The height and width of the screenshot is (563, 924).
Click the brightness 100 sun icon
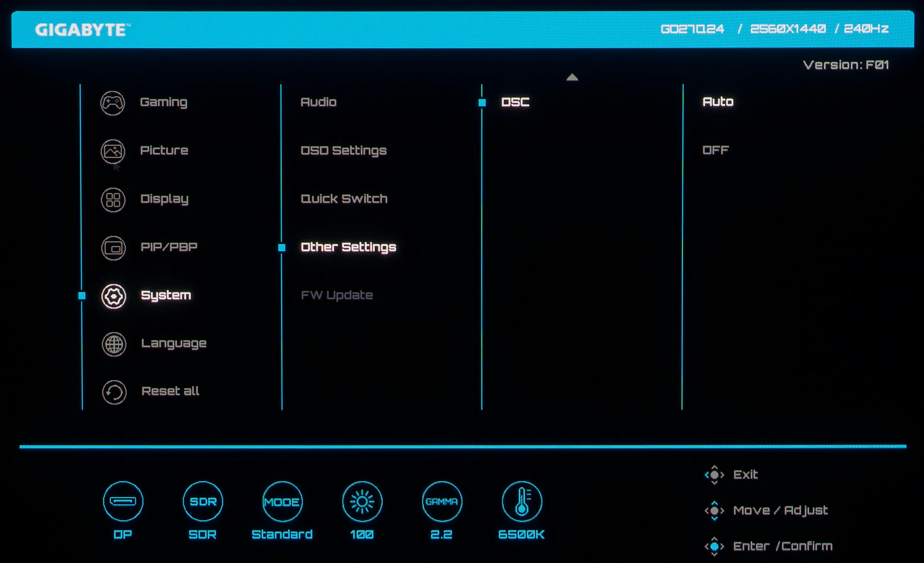click(x=362, y=501)
